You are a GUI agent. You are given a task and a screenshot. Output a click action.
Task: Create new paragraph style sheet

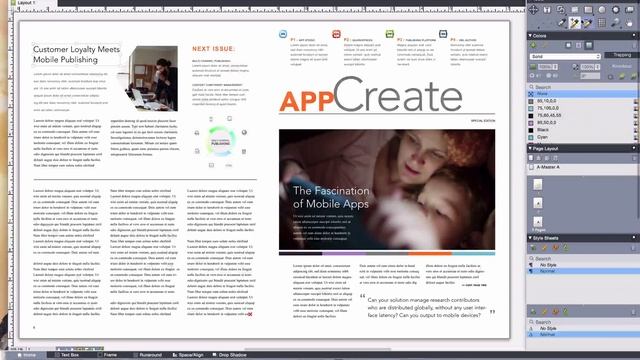tap(533, 247)
